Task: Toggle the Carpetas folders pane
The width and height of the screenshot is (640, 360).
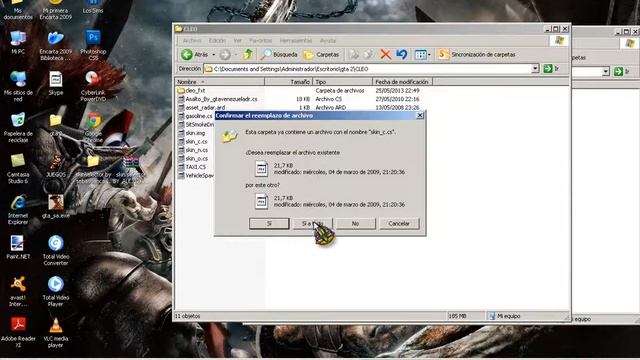Action: tap(322, 54)
